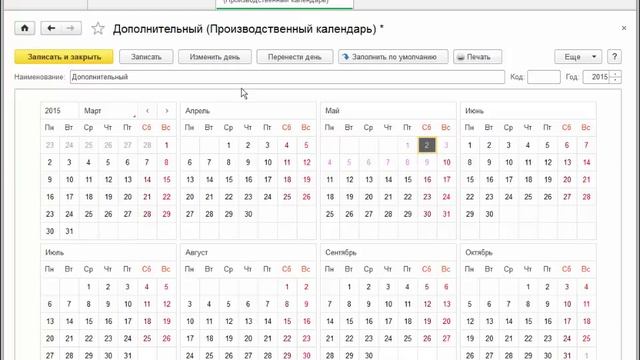The width and height of the screenshot is (640, 360).
Task: Go to the next month with the chevron
Action: [x=167, y=111]
